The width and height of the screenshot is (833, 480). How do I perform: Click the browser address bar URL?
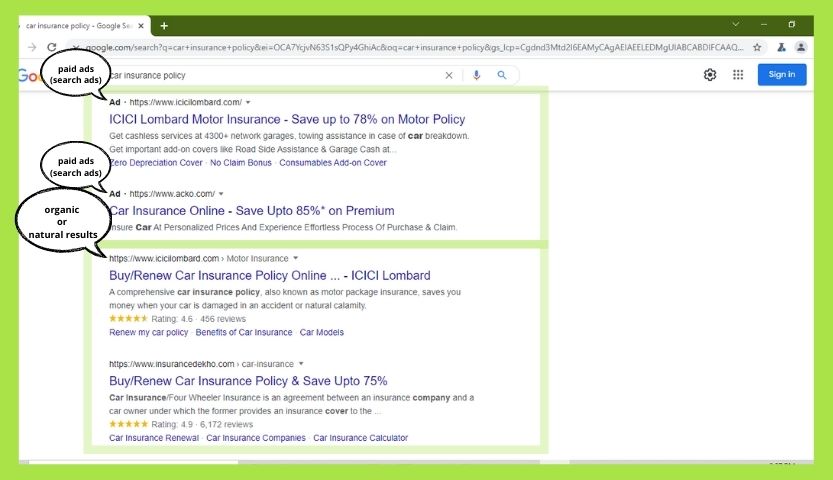[x=414, y=47]
